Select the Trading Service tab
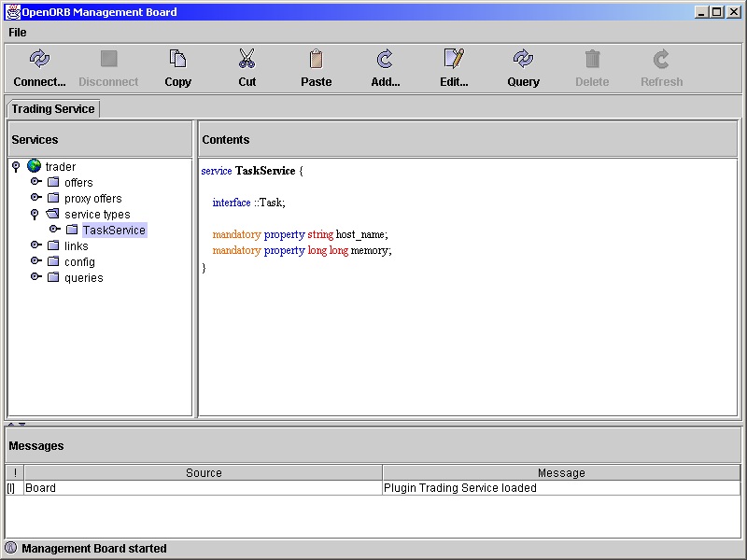Image resolution: width=747 pixels, height=560 pixels. point(53,108)
